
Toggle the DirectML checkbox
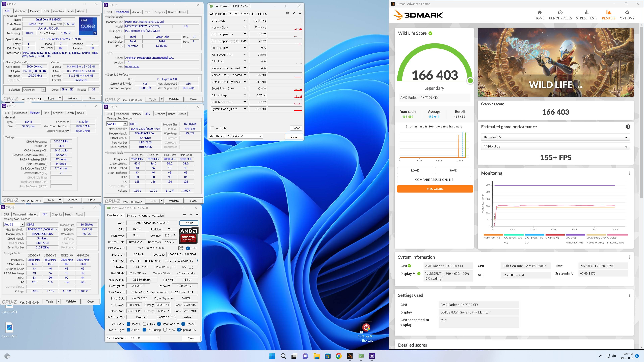(x=183, y=324)
